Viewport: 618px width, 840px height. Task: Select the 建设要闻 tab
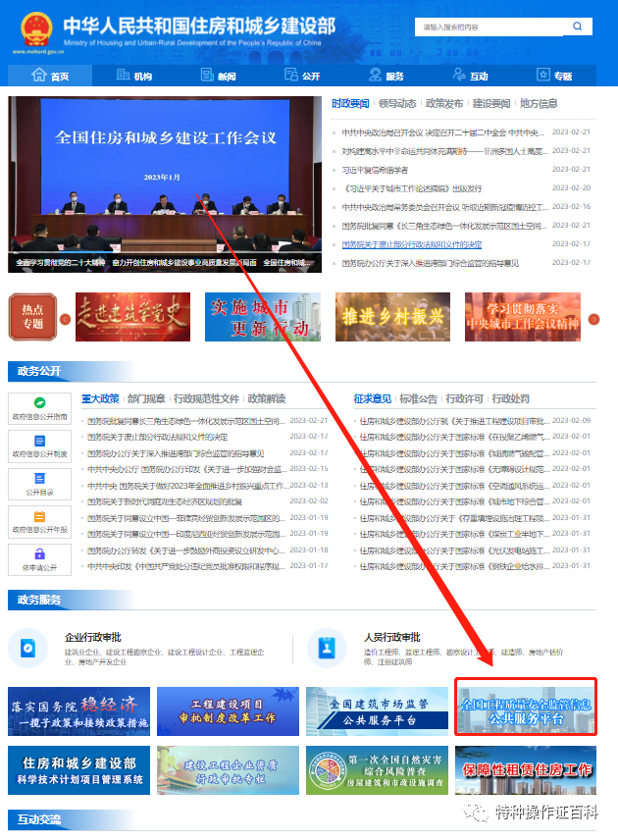(x=491, y=103)
